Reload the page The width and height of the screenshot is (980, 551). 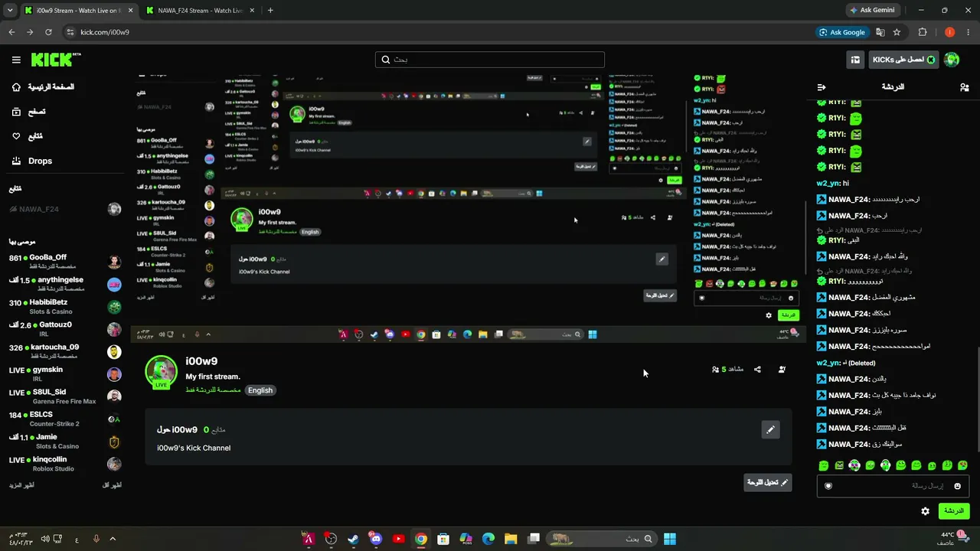click(x=48, y=32)
